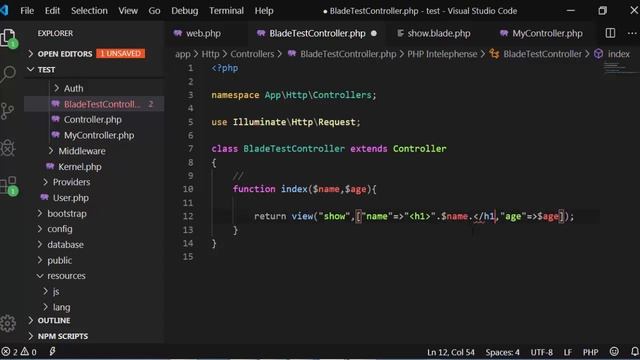Expand the Middleware folder
Screen dimensions: 640x360
pos(51,151)
